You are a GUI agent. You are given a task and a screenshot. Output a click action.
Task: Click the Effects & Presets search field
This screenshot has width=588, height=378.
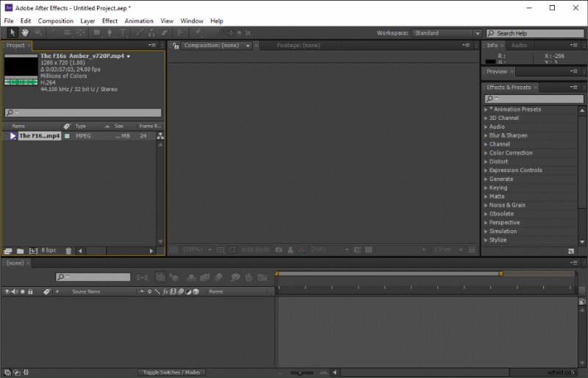point(534,99)
